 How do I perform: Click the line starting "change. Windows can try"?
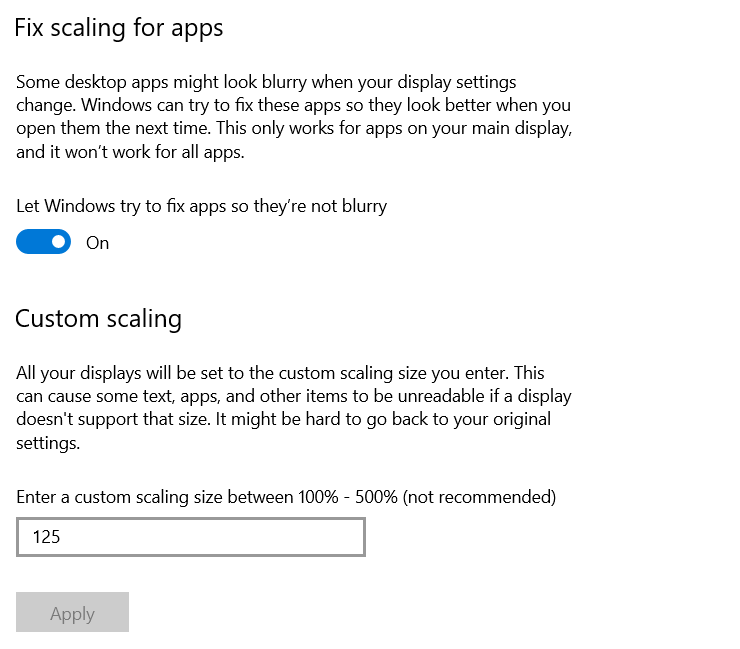[293, 105]
